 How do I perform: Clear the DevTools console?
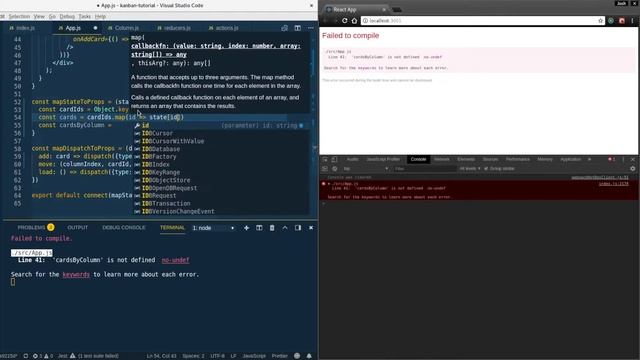click(334, 169)
